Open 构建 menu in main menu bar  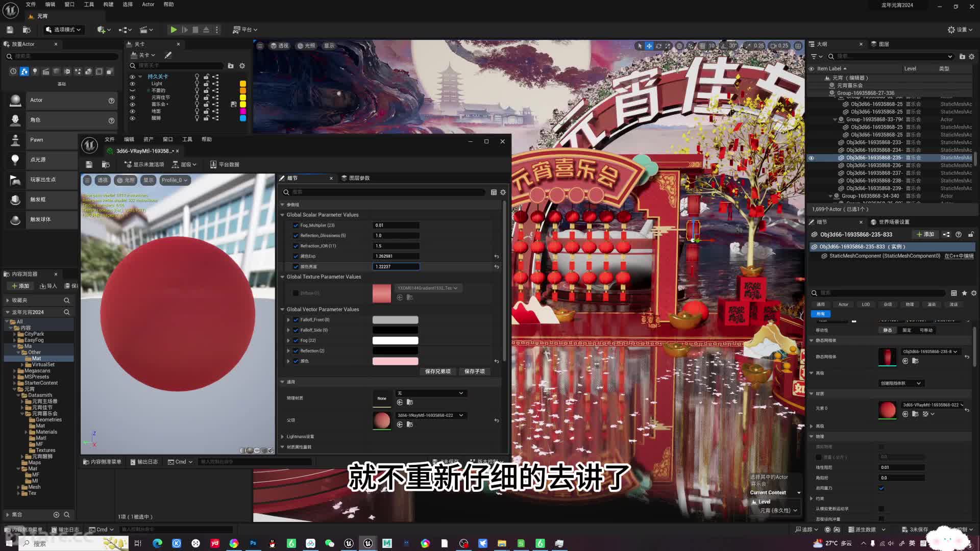[x=108, y=4]
